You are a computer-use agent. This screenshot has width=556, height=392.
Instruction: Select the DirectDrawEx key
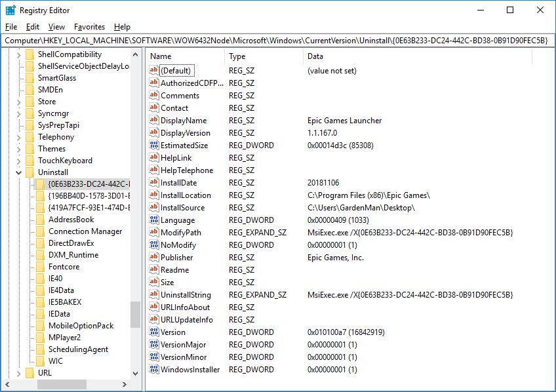click(71, 243)
